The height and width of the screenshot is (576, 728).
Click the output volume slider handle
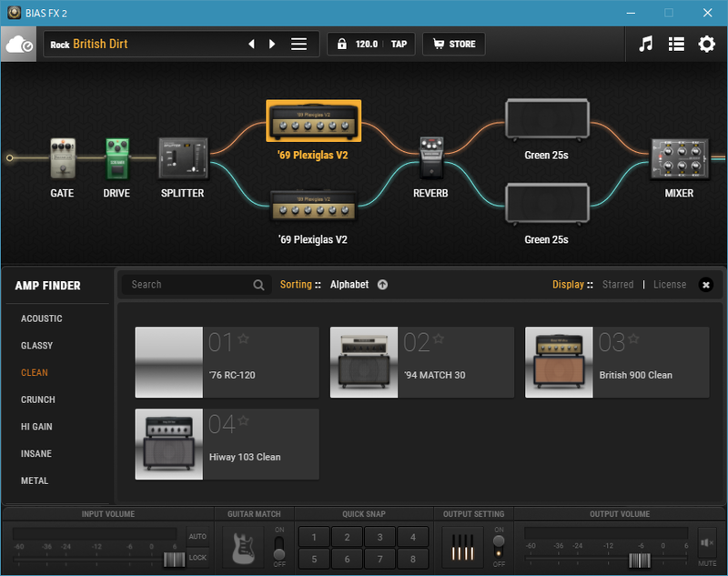[x=640, y=561]
